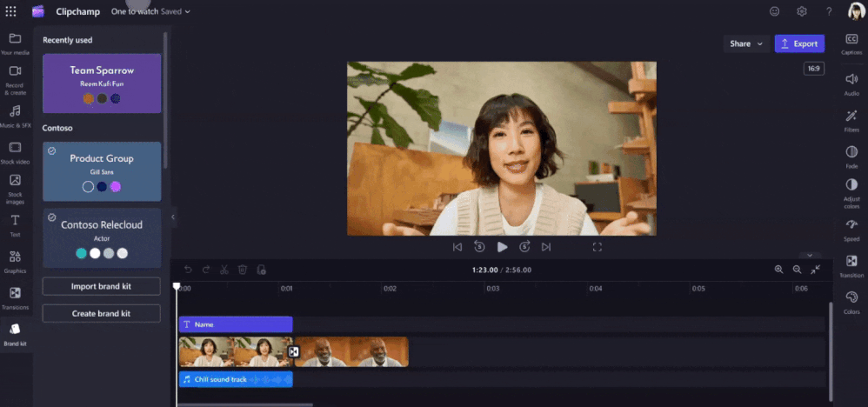The image size is (868, 407).
Task: Click the Export button
Action: pos(799,43)
